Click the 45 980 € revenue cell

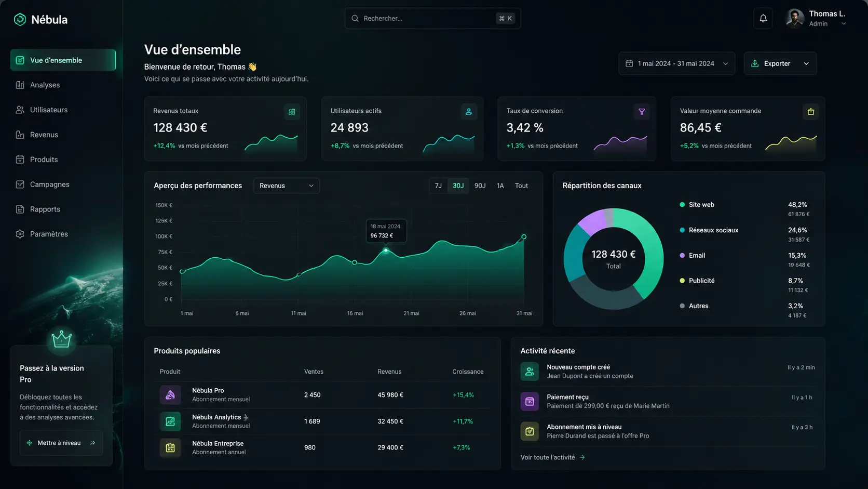tap(390, 395)
